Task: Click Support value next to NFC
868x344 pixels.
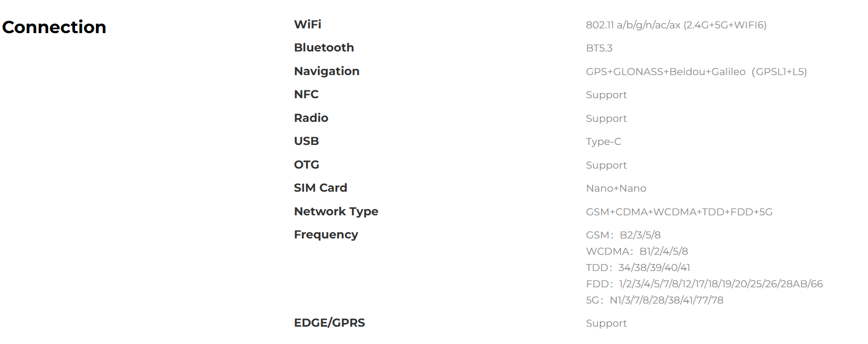Action: 606,95
